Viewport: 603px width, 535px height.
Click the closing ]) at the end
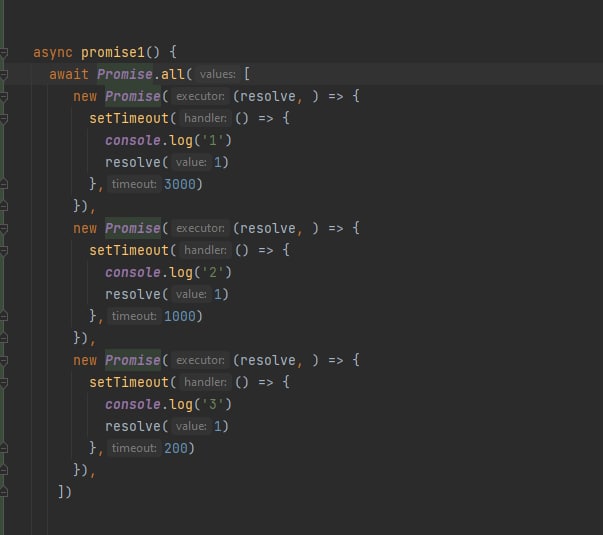(x=65, y=492)
